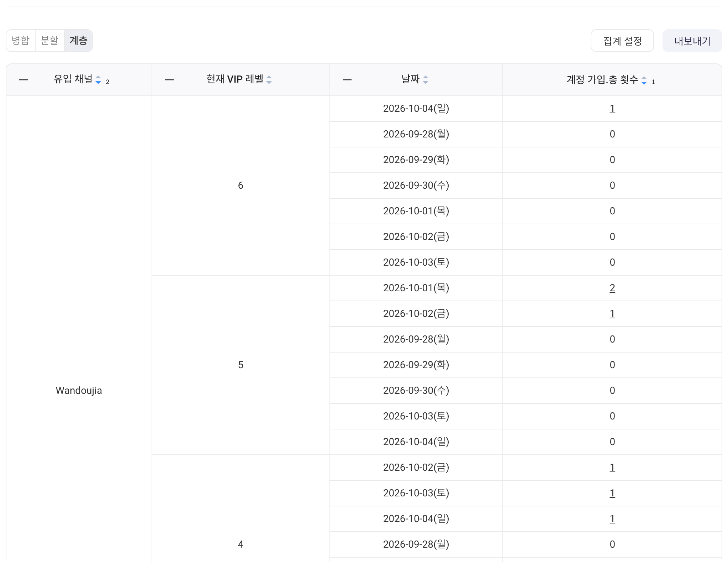Collapse the 날짜 column with the minus icon

click(x=347, y=80)
